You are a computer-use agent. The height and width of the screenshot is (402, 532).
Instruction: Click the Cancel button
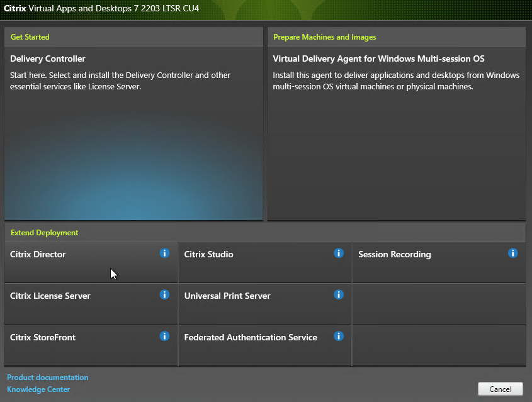click(x=501, y=389)
